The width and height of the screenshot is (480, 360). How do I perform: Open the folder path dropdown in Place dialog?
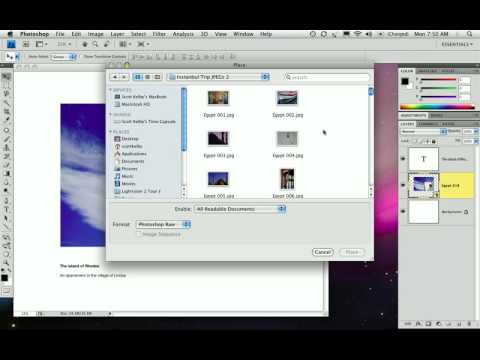[x=219, y=77]
